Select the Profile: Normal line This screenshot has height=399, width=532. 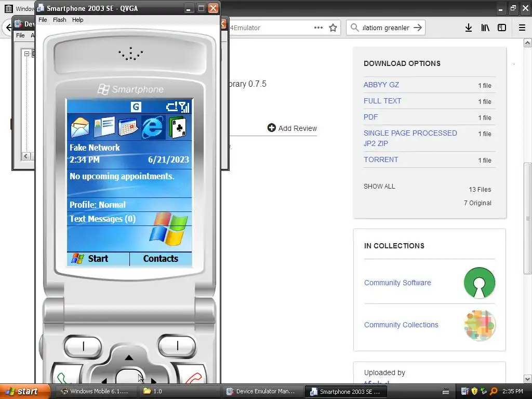click(129, 205)
